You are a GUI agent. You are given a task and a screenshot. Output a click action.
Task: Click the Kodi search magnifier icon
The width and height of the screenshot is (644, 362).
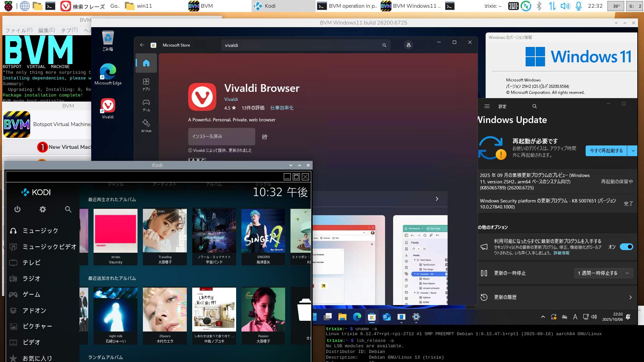68,209
